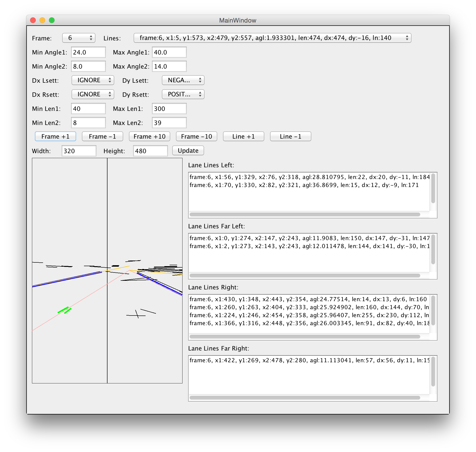Click the right lane row with agl:25.924902
This screenshot has width=476, height=452.
[309, 307]
